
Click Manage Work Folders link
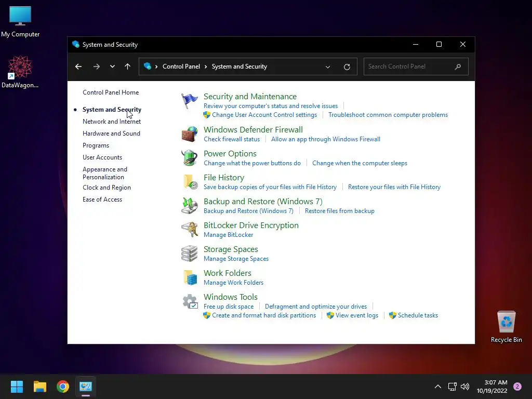click(x=233, y=283)
